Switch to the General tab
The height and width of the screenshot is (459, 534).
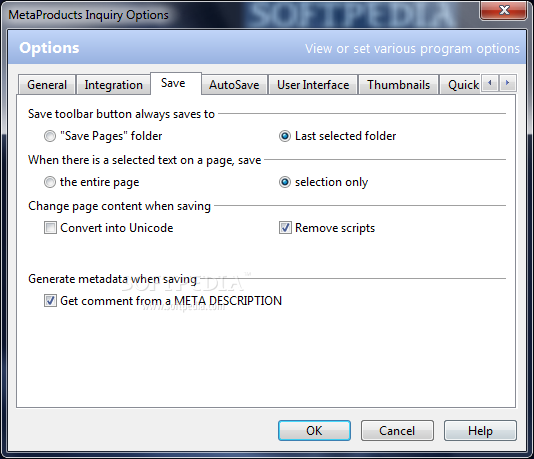click(x=47, y=84)
